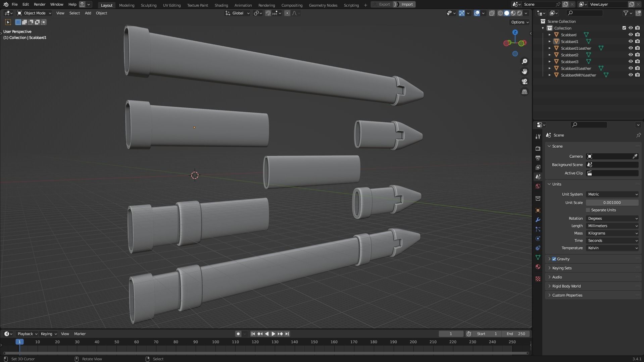The height and width of the screenshot is (362, 644).
Task: Open the Object Data properties tab
Action: click(538, 257)
